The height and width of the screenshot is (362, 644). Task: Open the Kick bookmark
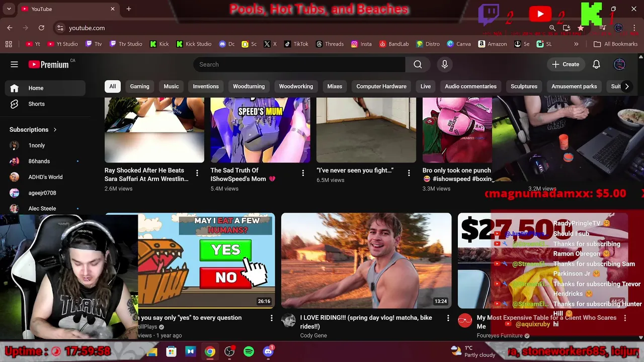(159, 44)
